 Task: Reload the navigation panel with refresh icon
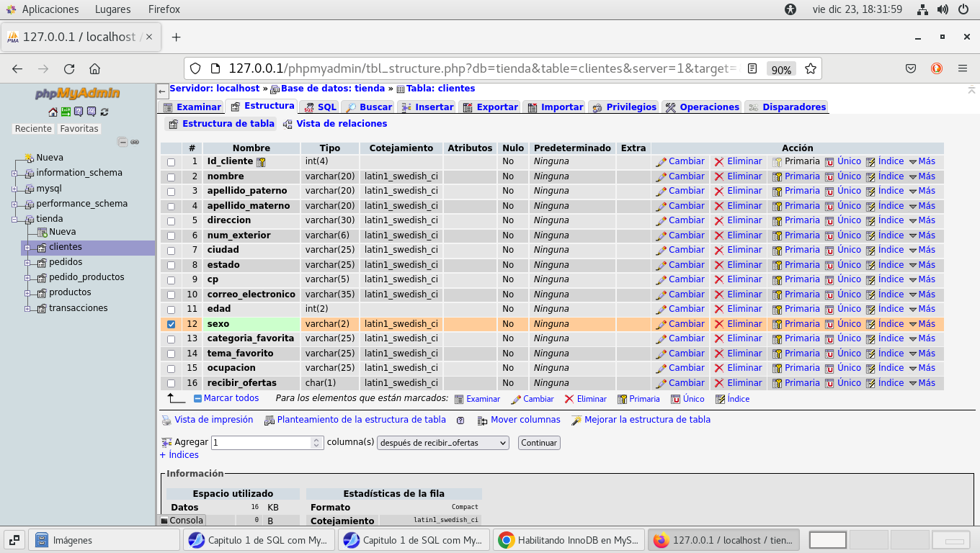[x=104, y=112]
